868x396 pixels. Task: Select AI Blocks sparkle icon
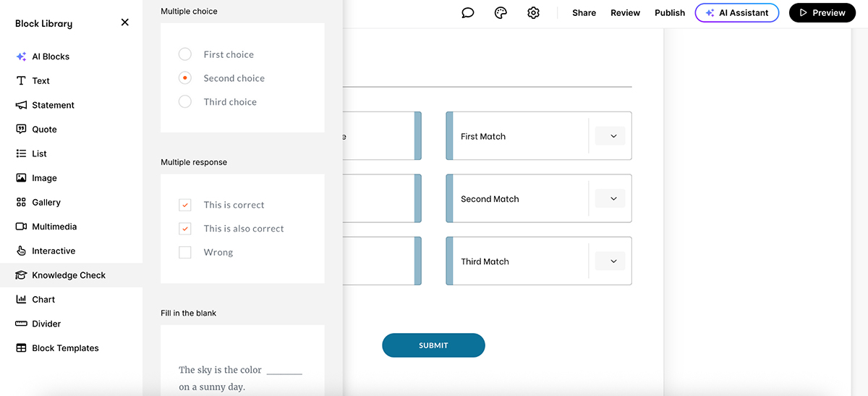(x=21, y=56)
